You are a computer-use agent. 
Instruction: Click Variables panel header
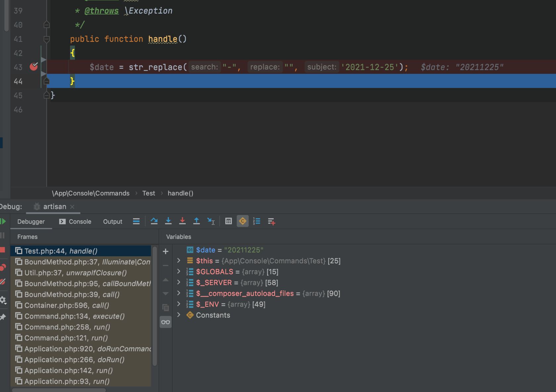[x=178, y=237]
